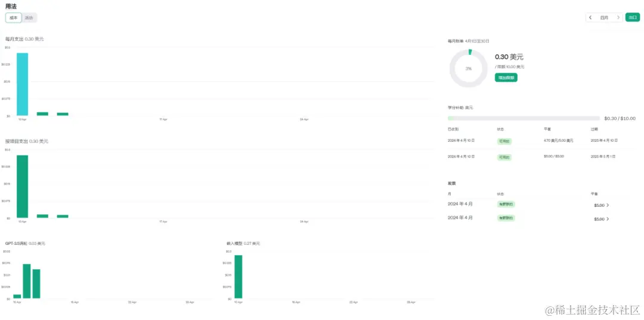This screenshot has width=644, height=320.
Task: Click the 月 column header under 发票
Action: pos(449,194)
